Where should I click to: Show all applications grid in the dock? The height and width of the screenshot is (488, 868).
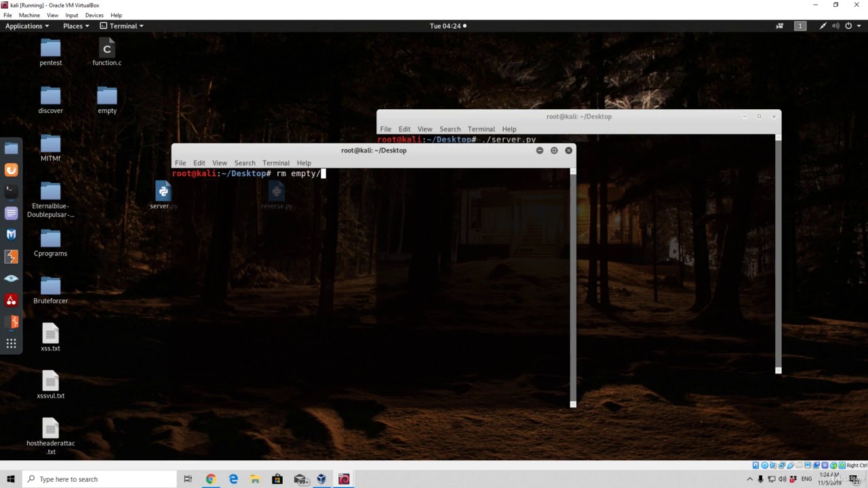pyautogui.click(x=12, y=344)
